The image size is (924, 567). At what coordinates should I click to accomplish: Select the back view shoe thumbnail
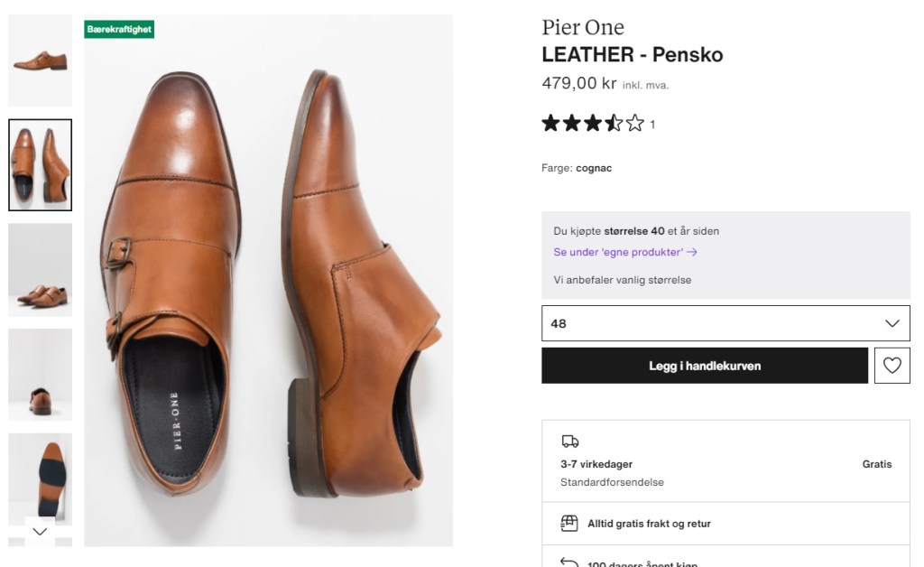(x=40, y=375)
